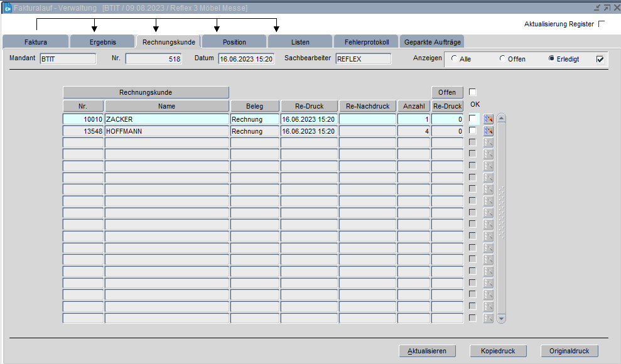
Task: Tick the OK checkbox for customer ZACKER
Action: point(473,119)
